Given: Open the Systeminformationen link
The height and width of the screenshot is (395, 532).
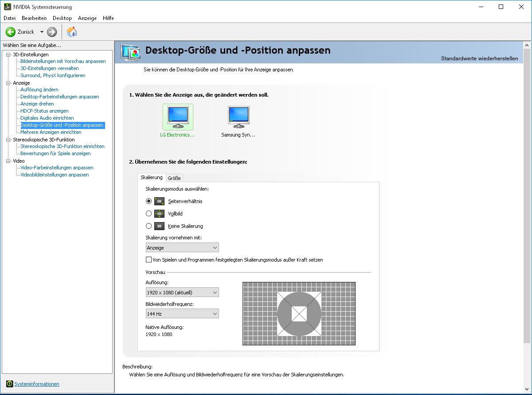Looking at the screenshot, I should point(37,384).
